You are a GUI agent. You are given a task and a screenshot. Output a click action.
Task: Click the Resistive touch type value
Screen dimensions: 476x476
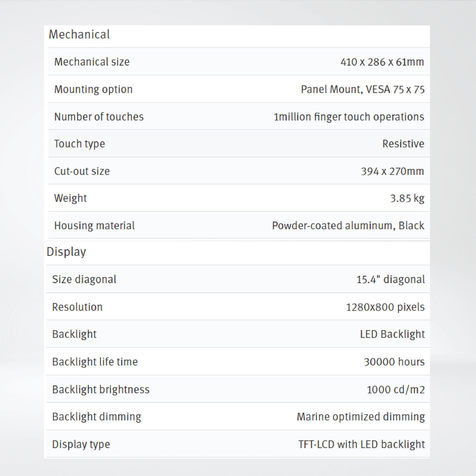403,144
